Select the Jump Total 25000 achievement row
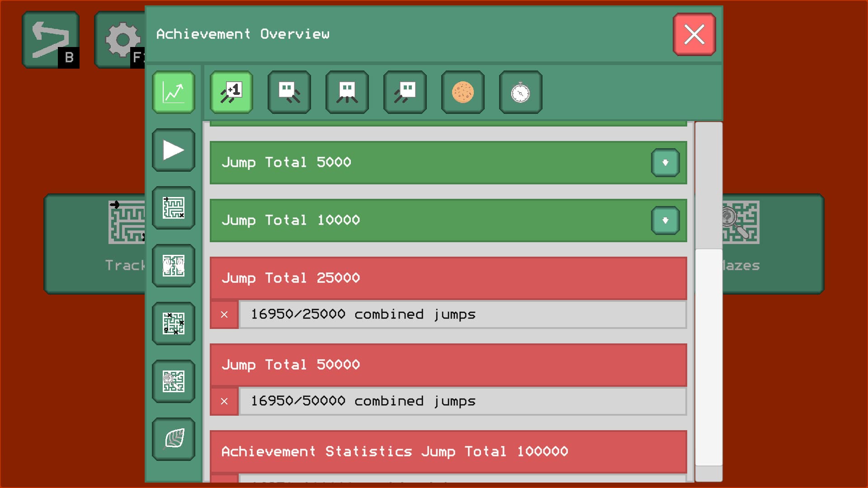This screenshot has width=868, height=488. click(x=448, y=278)
